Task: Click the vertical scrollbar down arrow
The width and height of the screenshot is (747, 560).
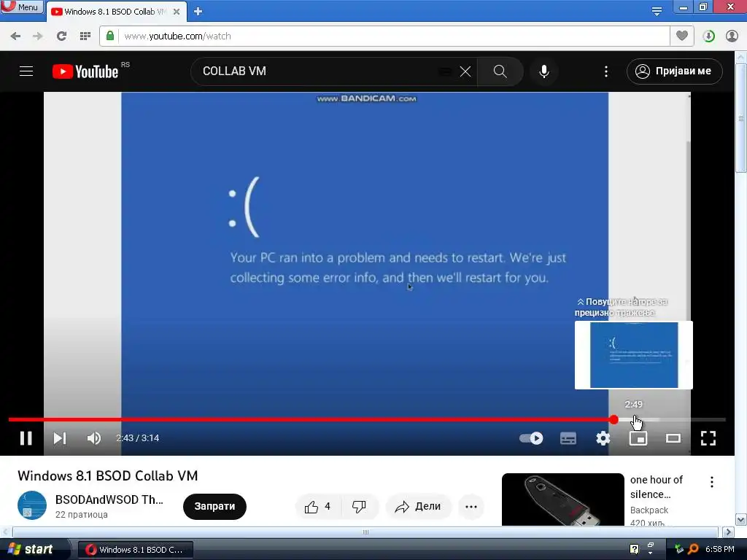Action: point(741,519)
